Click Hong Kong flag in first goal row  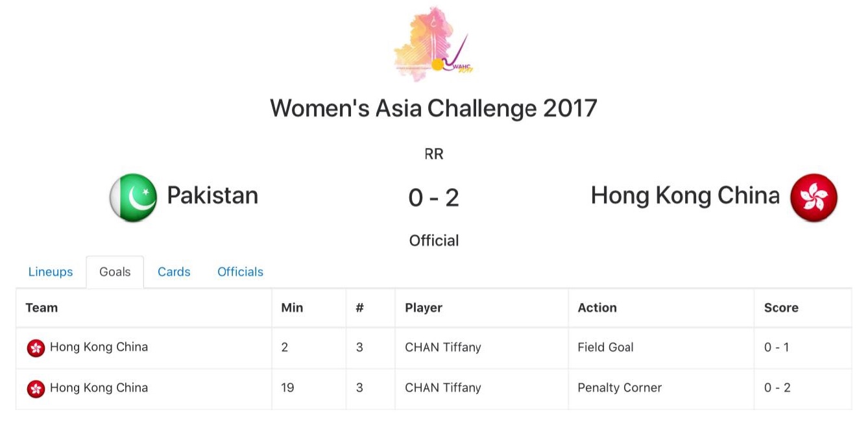(36, 348)
